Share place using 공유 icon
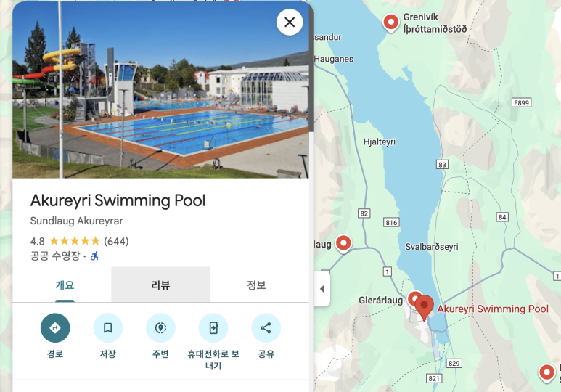The height and width of the screenshot is (392, 561). (x=266, y=327)
